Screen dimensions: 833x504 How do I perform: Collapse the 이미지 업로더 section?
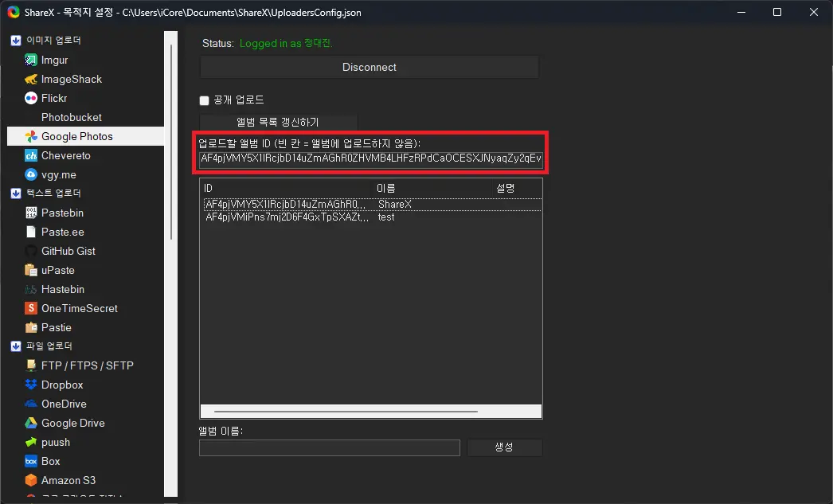14,40
